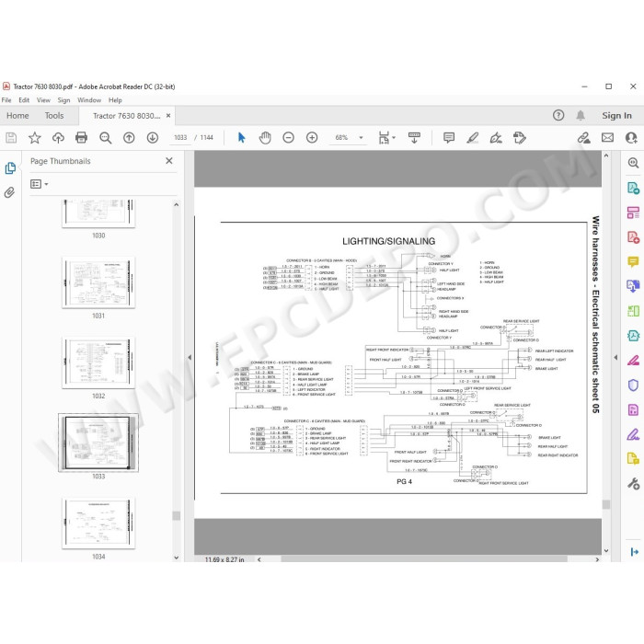
Task: Open thumbnail options dropdown menu
Action: click(x=39, y=184)
